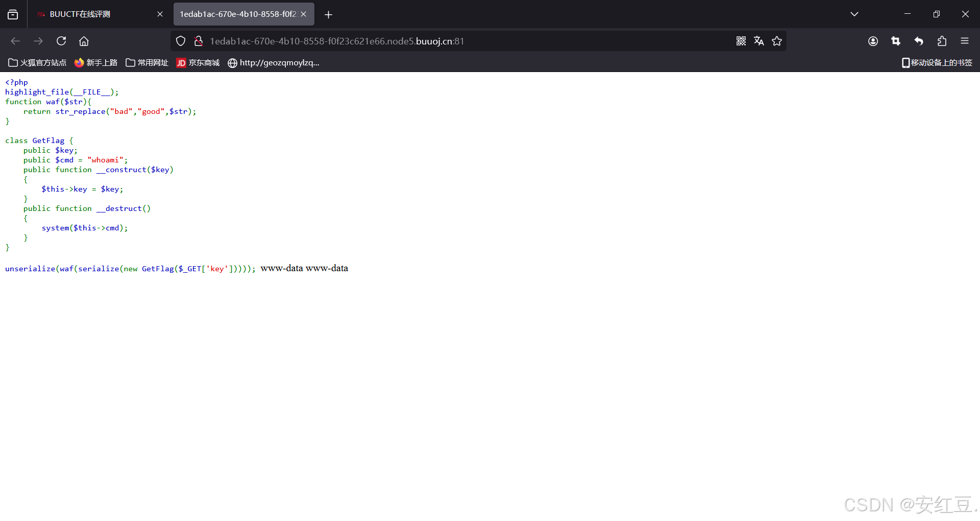Reload the current page
980x521 pixels.
[x=61, y=41]
